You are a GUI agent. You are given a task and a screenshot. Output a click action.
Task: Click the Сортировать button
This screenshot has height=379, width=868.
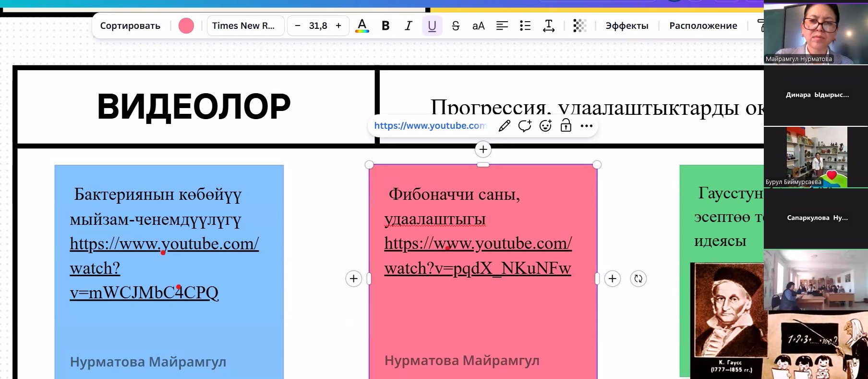pos(130,26)
